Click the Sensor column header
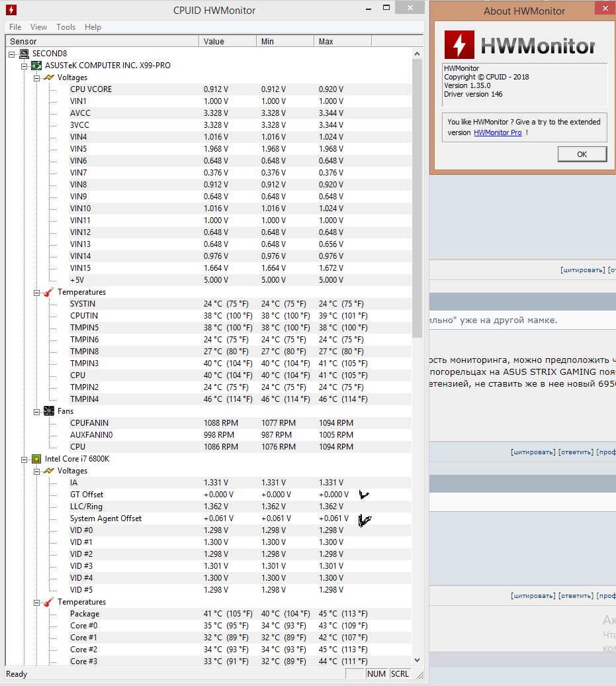This screenshot has height=686, width=616. (x=103, y=41)
